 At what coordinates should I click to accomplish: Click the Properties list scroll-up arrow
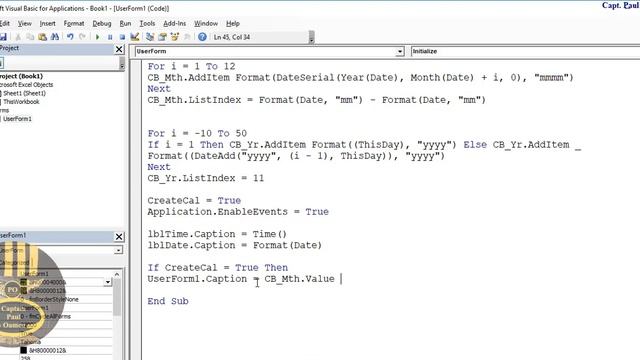(x=117, y=274)
